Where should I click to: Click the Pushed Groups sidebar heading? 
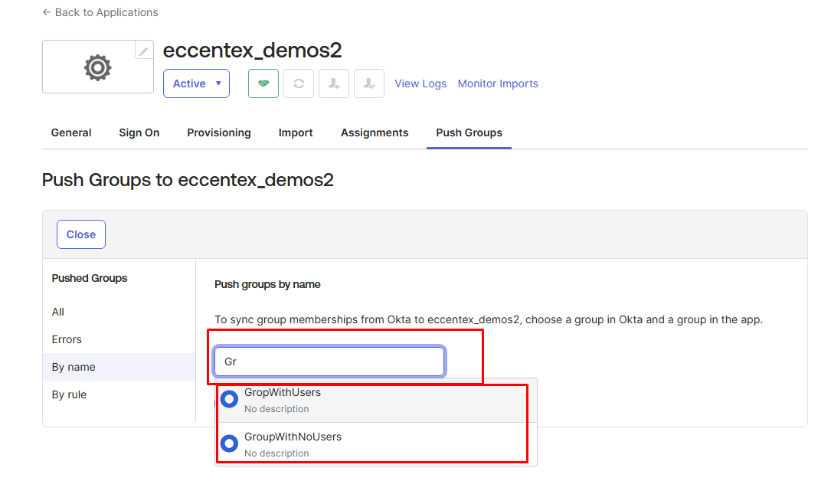click(90, 278)
